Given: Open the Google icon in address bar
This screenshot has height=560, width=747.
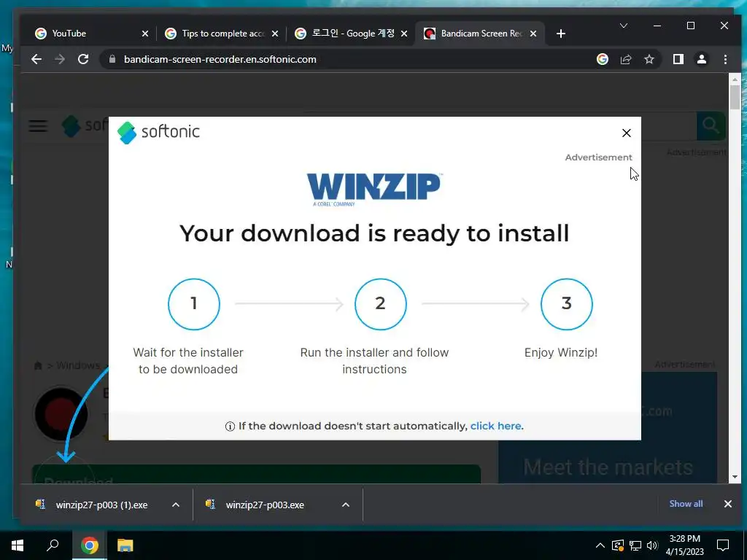Looking at the screenshot, I should pyautogui.click(x=602, y=59).
